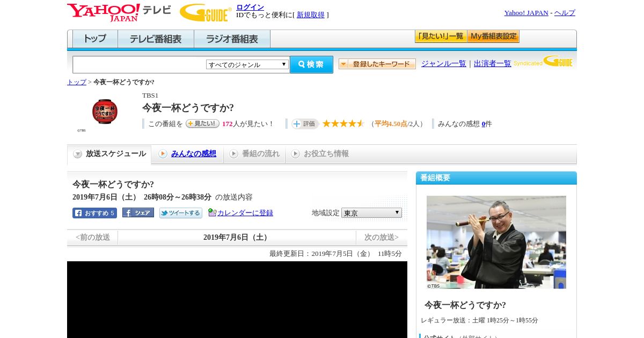Click the ログイン link
644x338 pixels.
coord(250,7)
